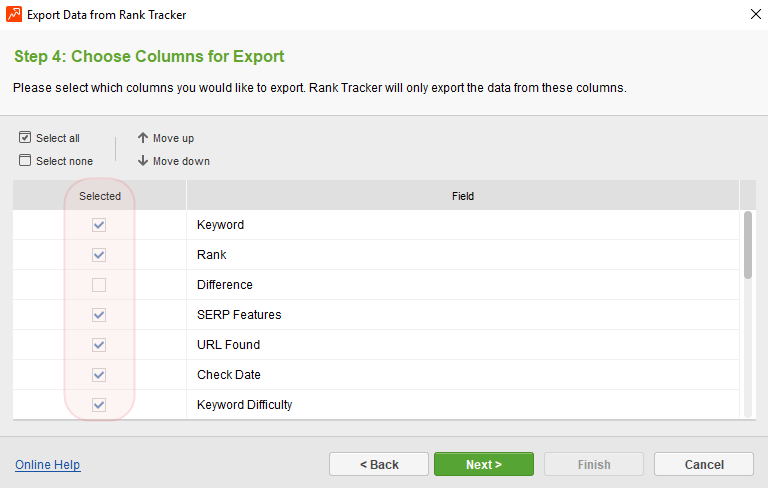Uncheck the Keyword column checkbox

(99, 225)
